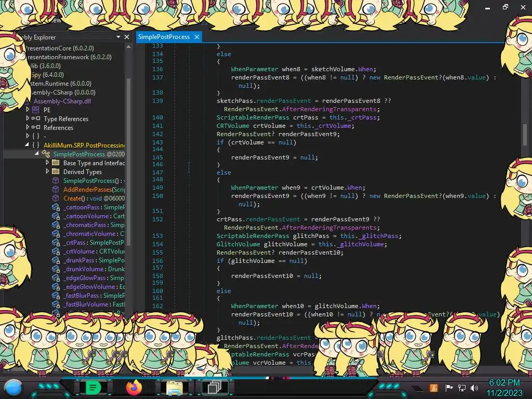Open the taskbar clock showing 6:02 PM
Image resolution: width=532 pixels, height=399 pixels.
tap(504, 388)
